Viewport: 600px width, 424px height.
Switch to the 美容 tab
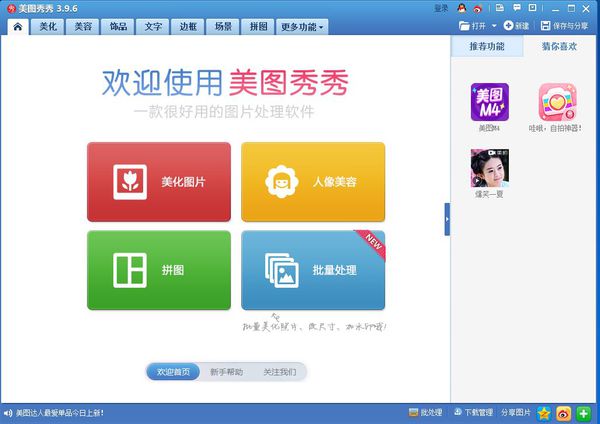(83, 27)
